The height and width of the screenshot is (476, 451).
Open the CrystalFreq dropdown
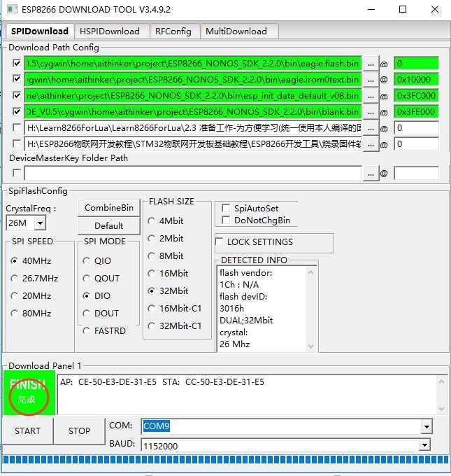pos(40,223)
